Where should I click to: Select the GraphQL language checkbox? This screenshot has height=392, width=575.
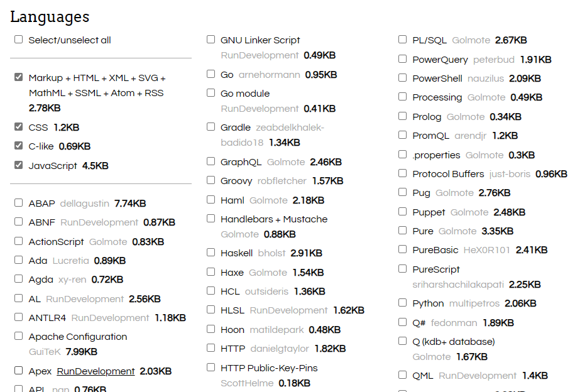211,161
